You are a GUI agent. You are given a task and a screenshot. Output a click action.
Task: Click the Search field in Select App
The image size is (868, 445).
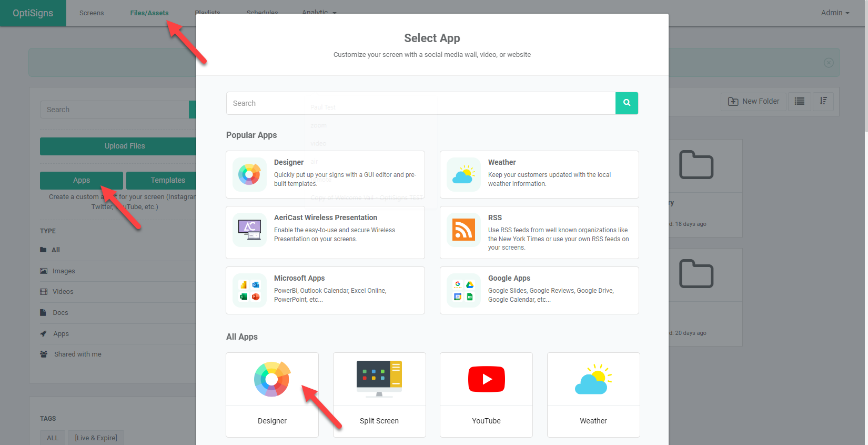pos(421,103)
